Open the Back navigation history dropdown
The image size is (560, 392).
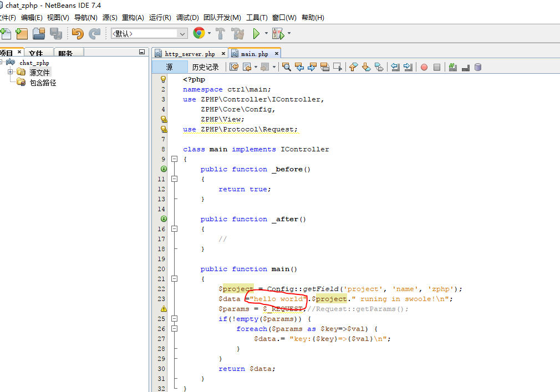pyautogui.click(x=256, y=67)
